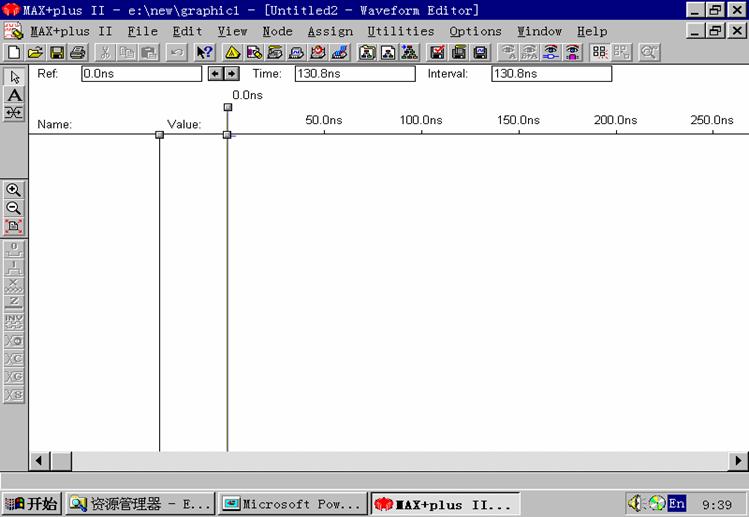Click the four-squares font size toolbar icon
This screenshot has height=517, width=749.
tap(599, 52)
